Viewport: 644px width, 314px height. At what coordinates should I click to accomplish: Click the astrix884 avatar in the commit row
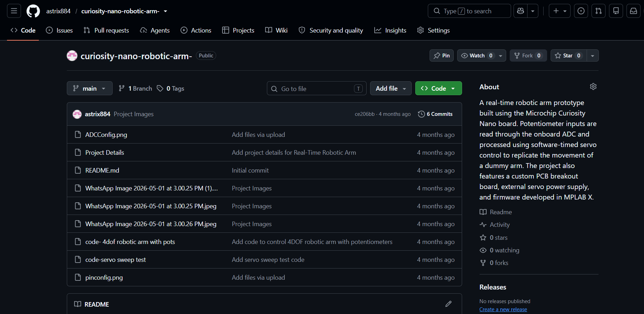(x=77, y=114)
